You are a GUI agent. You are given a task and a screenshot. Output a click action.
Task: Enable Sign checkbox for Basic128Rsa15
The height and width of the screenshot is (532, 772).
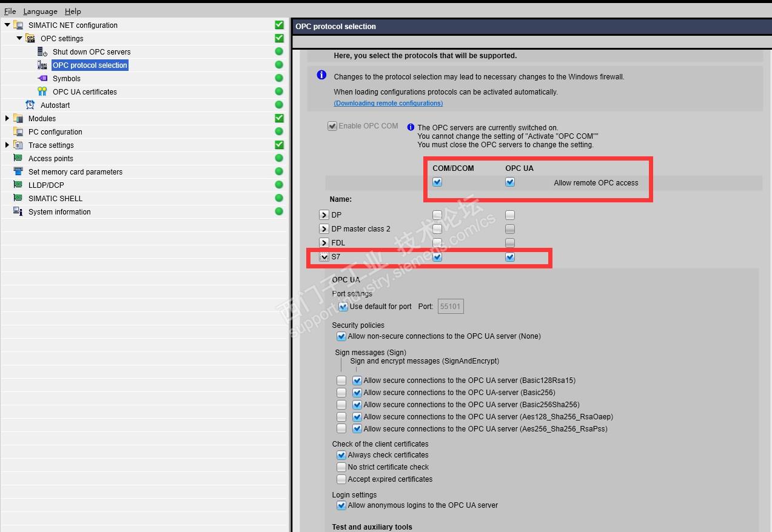[341, 381]
